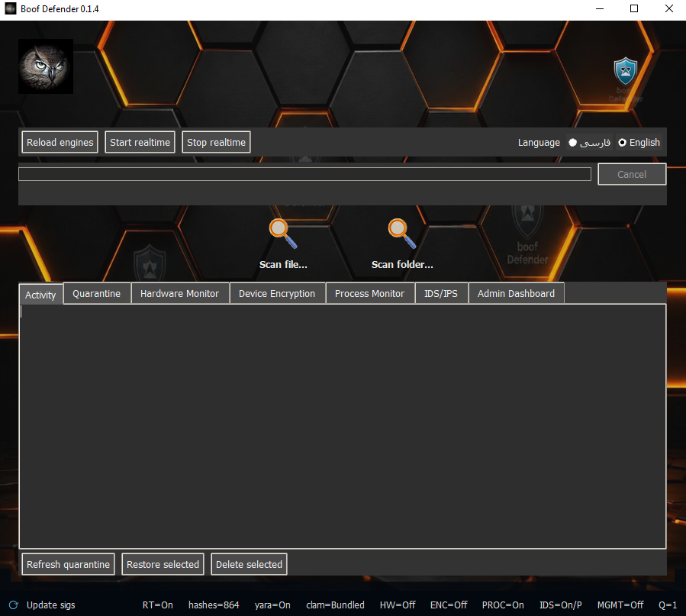Image resolution: width=686 pixels, height=616 pixels.
Task: Click Stop realtime button
Action: pos(216,142)
